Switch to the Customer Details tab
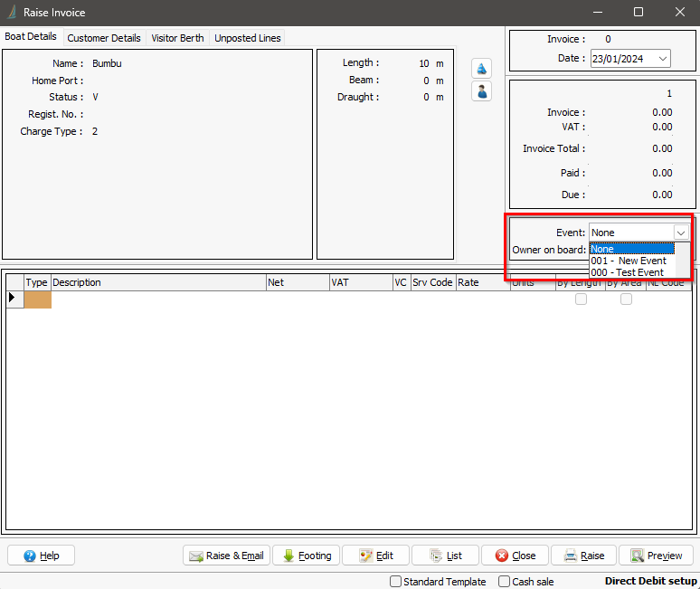Image resolution: width=700 pixels, height=589 pixels. click(x=104, y=38)
